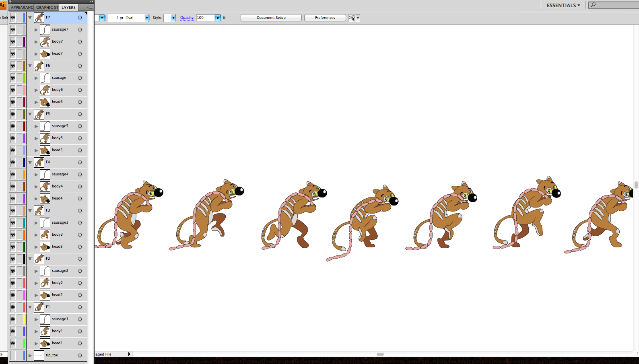The height and width of the screenshot is (364, 639).
Task: Target the body1 layer circle icon
Action: coord(80,331)
